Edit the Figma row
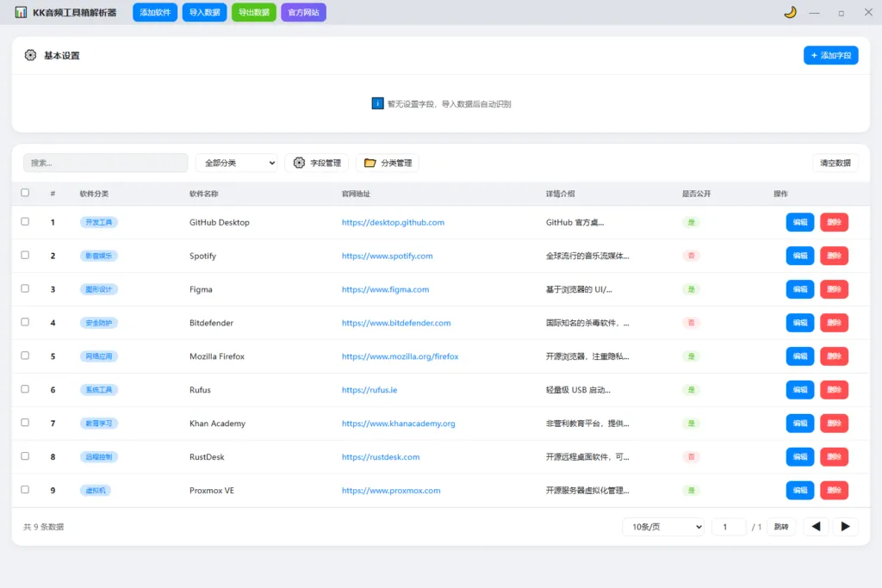Image resolution: width=882 pixels, height=588 pixels. click(x=800, y=289)
